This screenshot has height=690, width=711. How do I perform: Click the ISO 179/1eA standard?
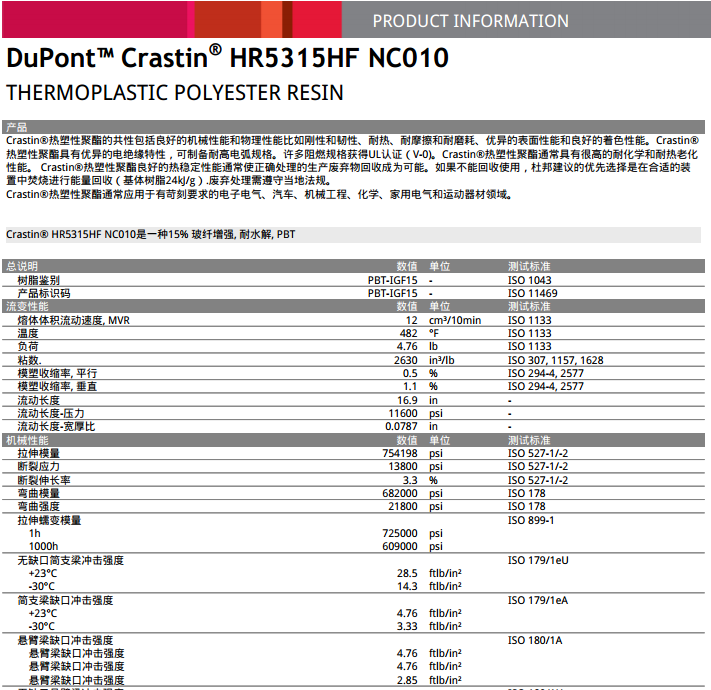pyautogui.click(x=538, y=600)
